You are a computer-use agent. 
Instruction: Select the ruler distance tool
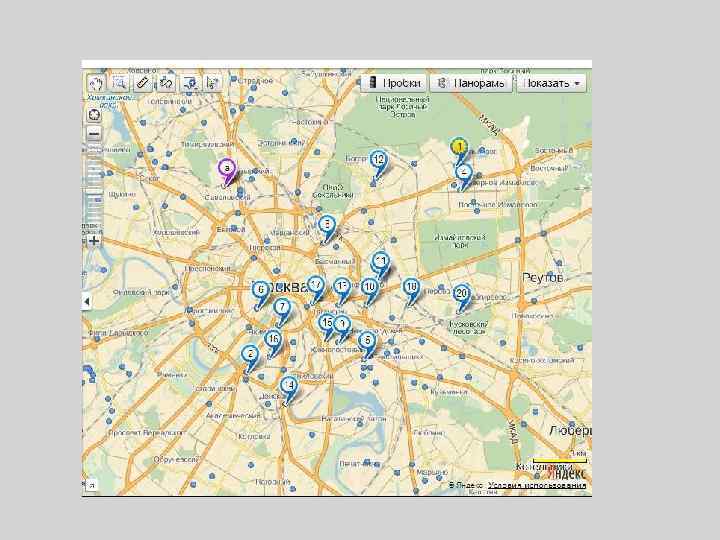click(x=143, y=83)
